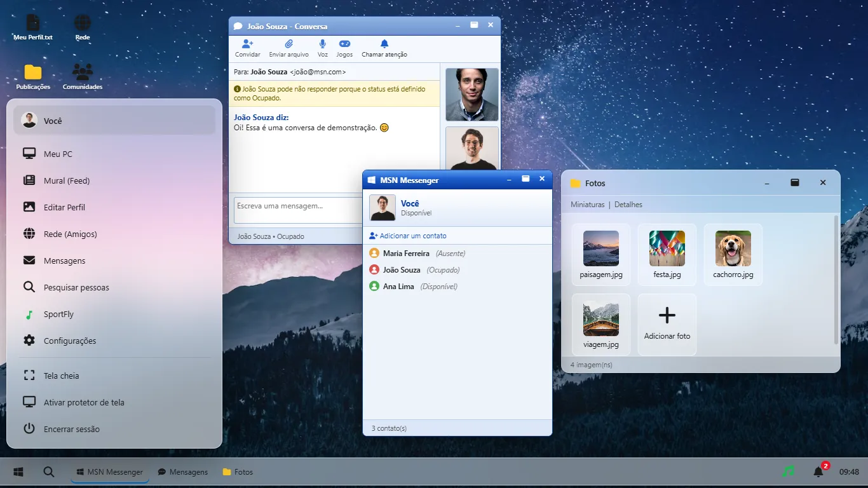Minimize the MSN Messenger window
The width and height of the screenshot is (868, 488).
point(509,180)
